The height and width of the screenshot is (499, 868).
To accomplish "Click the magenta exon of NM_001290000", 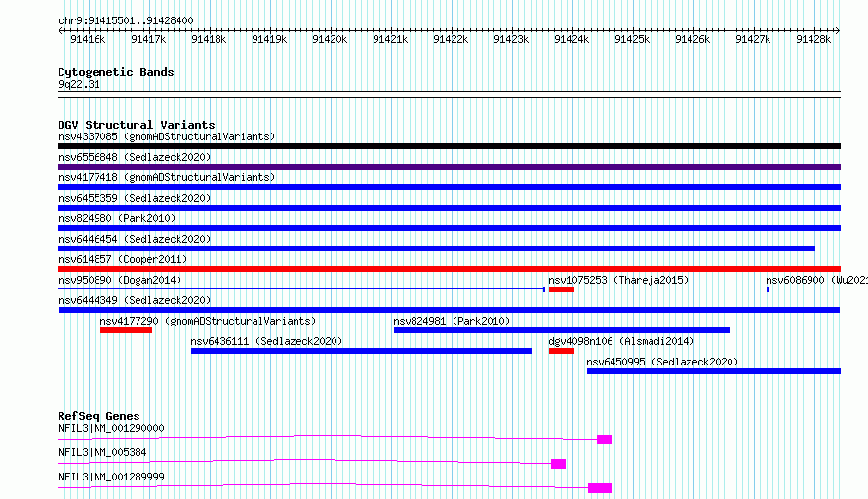I will point(604,440).
